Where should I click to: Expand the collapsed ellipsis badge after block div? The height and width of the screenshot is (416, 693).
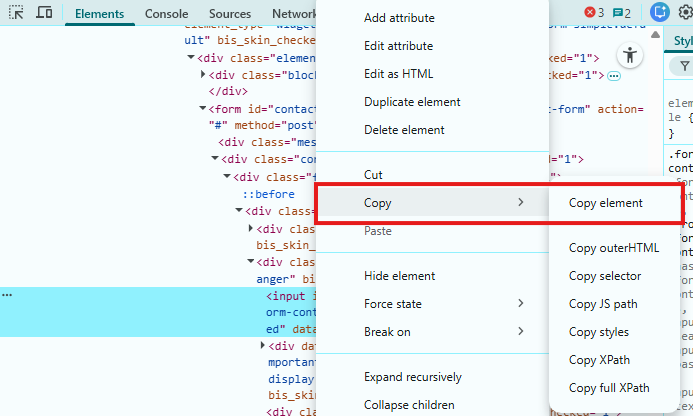614,76
